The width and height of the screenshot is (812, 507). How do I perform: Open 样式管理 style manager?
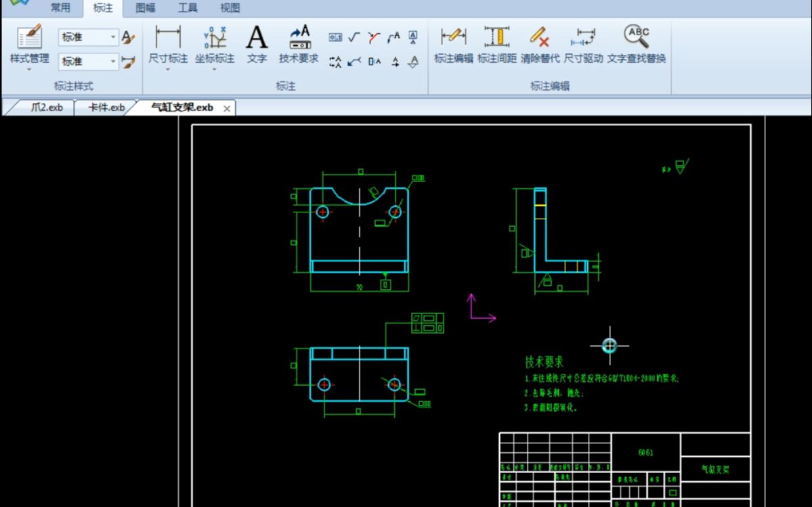(x=30, y=45)
